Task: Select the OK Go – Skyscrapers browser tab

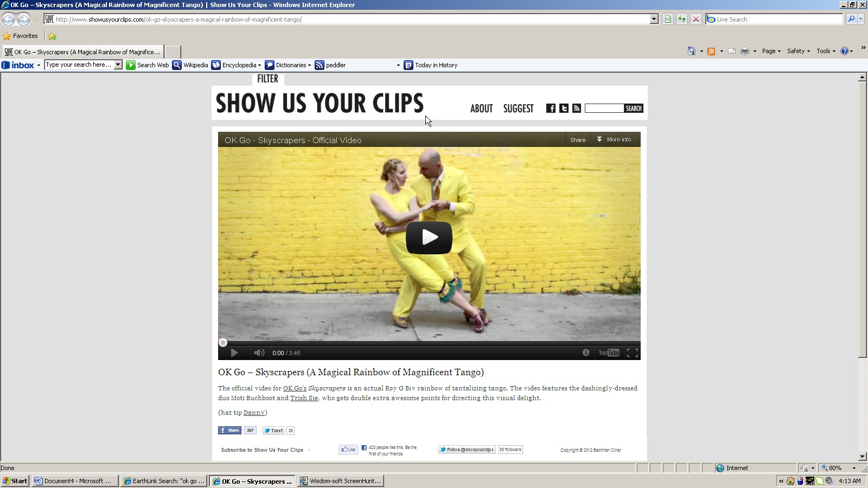Action: click(x=82, y=52)
